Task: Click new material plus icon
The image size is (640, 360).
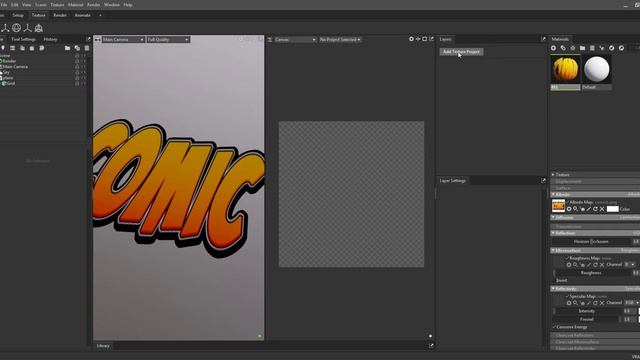Action: (553, 48)
